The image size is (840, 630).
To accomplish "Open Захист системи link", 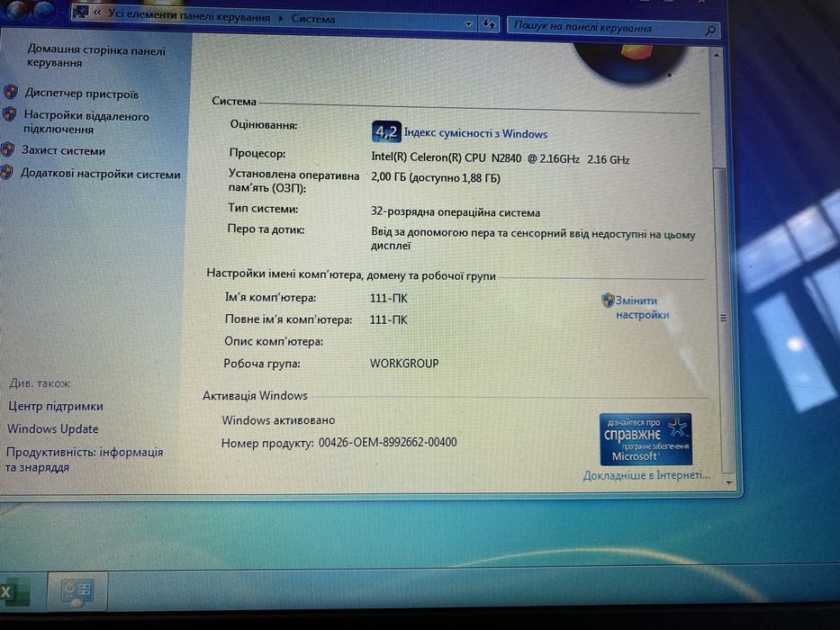I will pyautogui.click(x=63, y=150).
